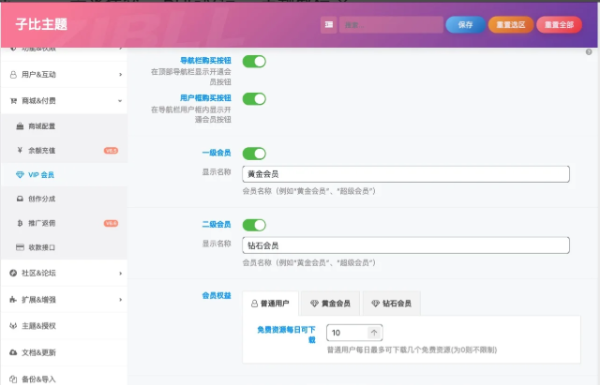This screenshot has height=385, width=600.
Task: Switch to the 钻石会员 benefits tab
Action: (x=391, y=303)
